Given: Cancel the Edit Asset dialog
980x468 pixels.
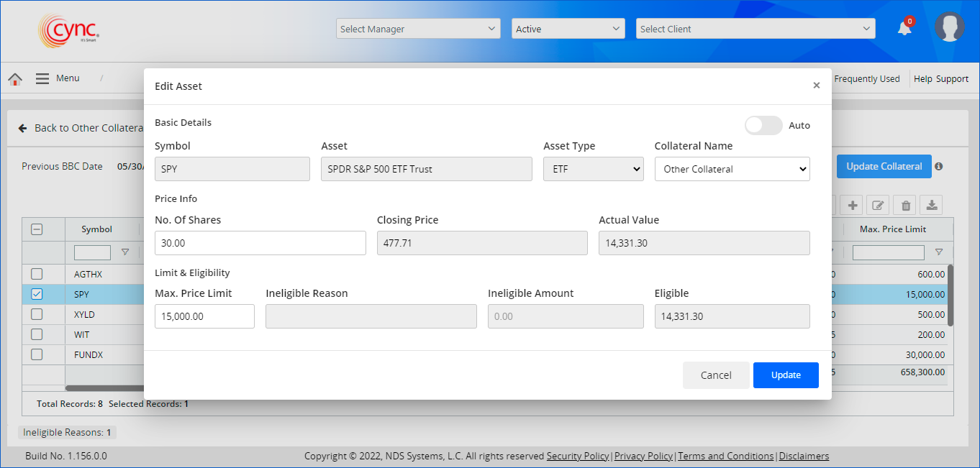Looking at the screenshot, I should click(x=715, y=375).
